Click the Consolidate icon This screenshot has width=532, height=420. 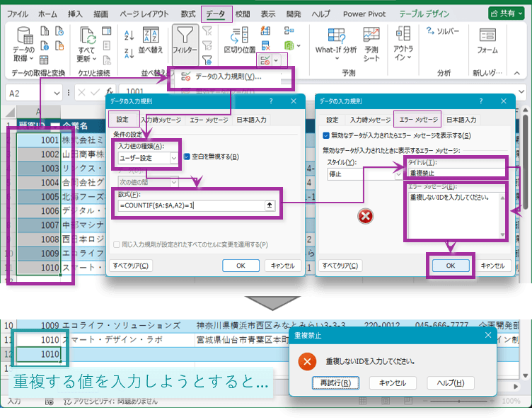[289, 31]
